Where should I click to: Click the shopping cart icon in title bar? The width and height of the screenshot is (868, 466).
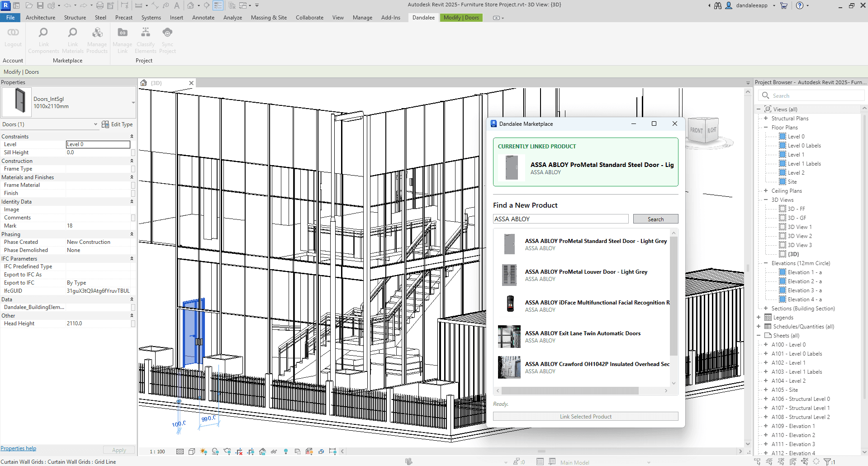(784, 5)
